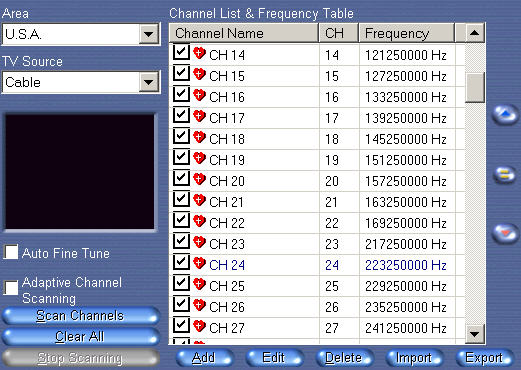Enable the Adaptive Channel Scanning checkbox

[x=11, y=288]
